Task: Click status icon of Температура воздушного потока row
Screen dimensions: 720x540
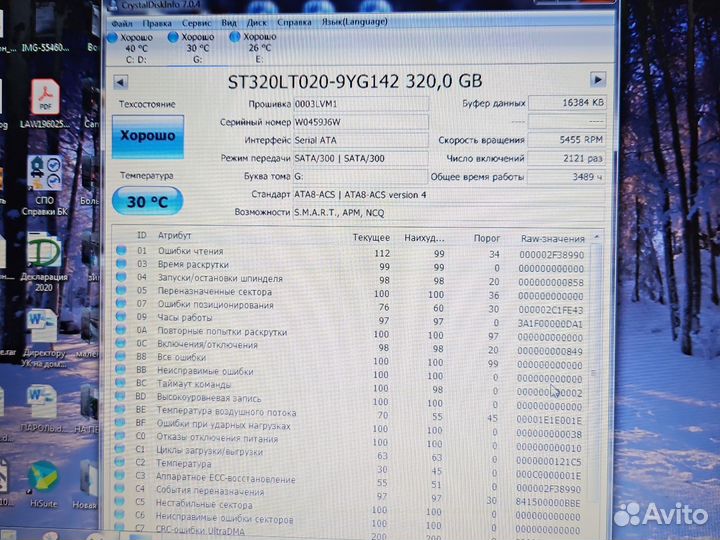Action: click(x=120, y=409)
